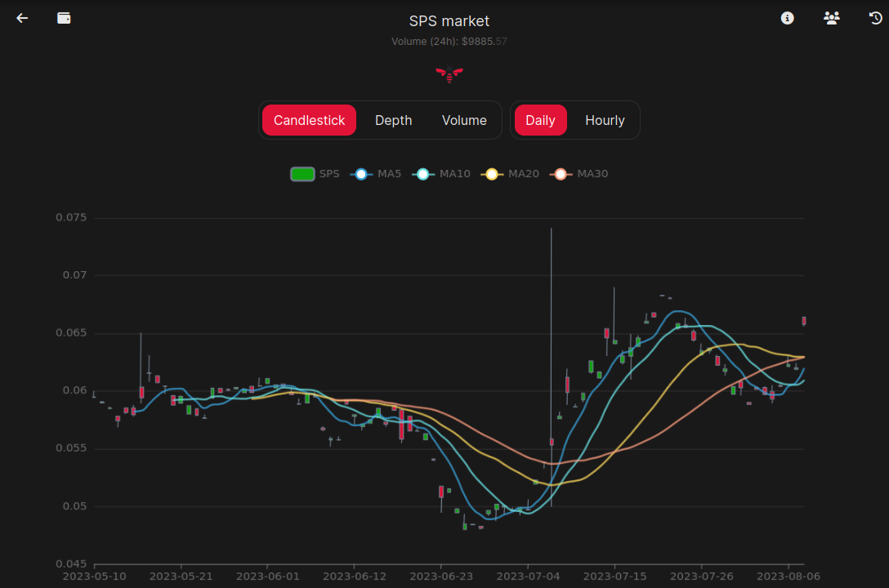Viewport: 889px width, 588px height.
Task: Click the 0.055 price axis label
Action: tap(71, 448)
